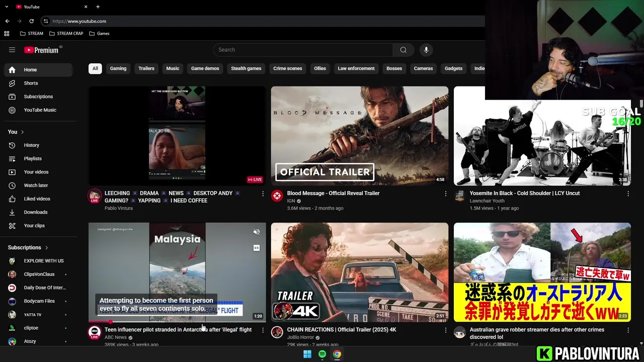Image resolution: width=644 pixels, height=362 pixels.
Task: Open Chrome from the taskbar
Action: [337, 354]
